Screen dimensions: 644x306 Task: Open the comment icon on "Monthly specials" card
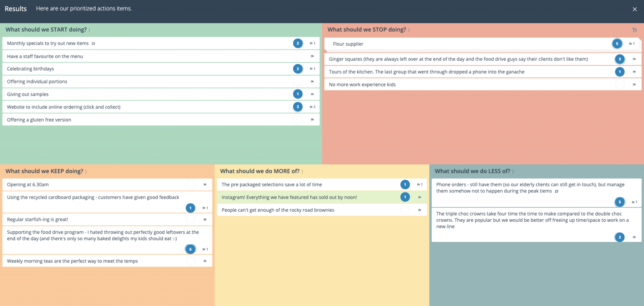93,43
